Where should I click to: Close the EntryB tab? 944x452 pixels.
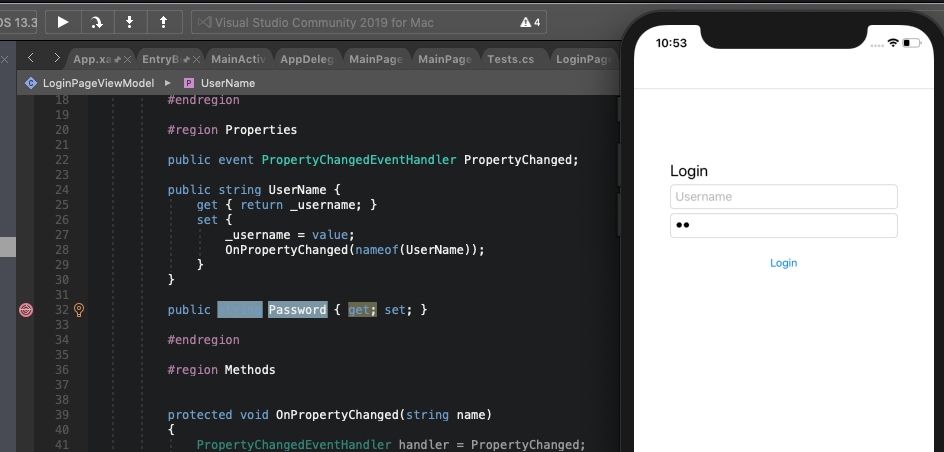coord(196,60)
